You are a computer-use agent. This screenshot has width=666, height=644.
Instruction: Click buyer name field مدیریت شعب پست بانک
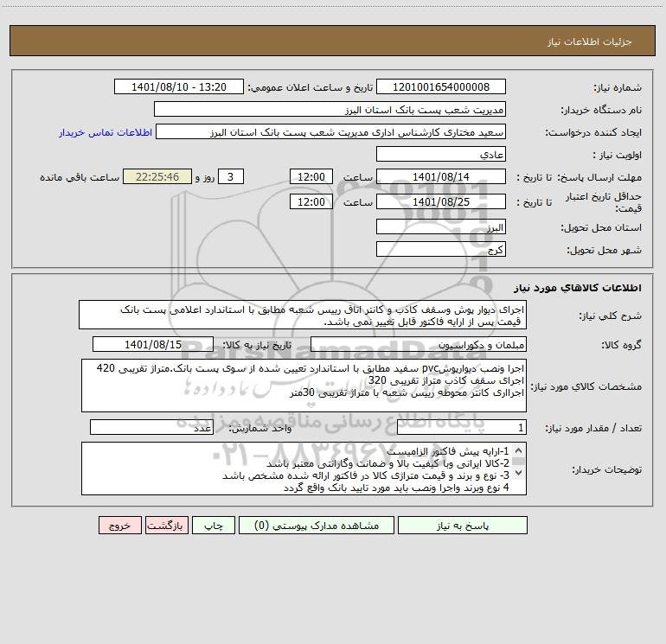(x=330, y=110)
